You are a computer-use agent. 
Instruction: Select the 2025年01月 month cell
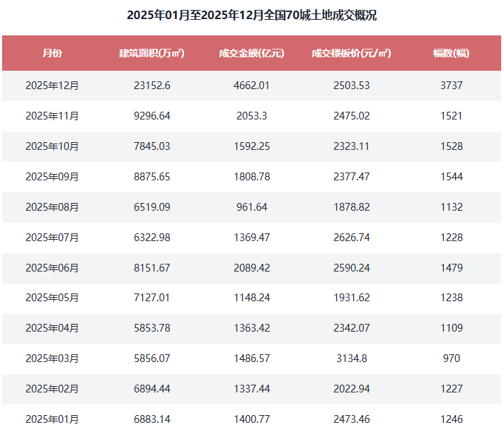pos(52,419)
